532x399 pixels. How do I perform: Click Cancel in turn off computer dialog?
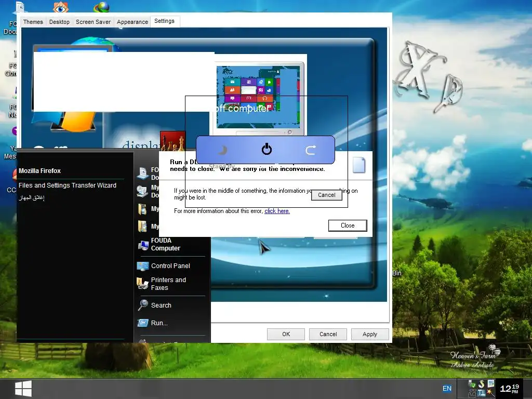326,195
